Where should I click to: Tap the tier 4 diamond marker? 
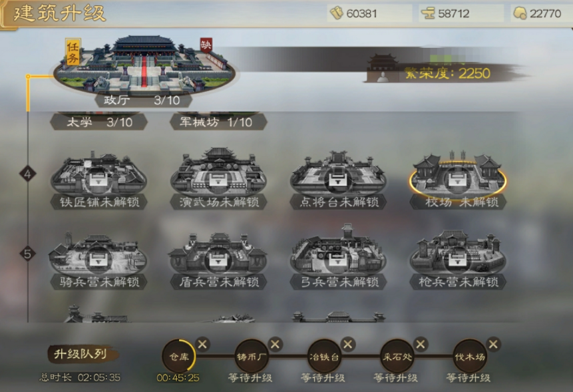[x=28, y=174]
